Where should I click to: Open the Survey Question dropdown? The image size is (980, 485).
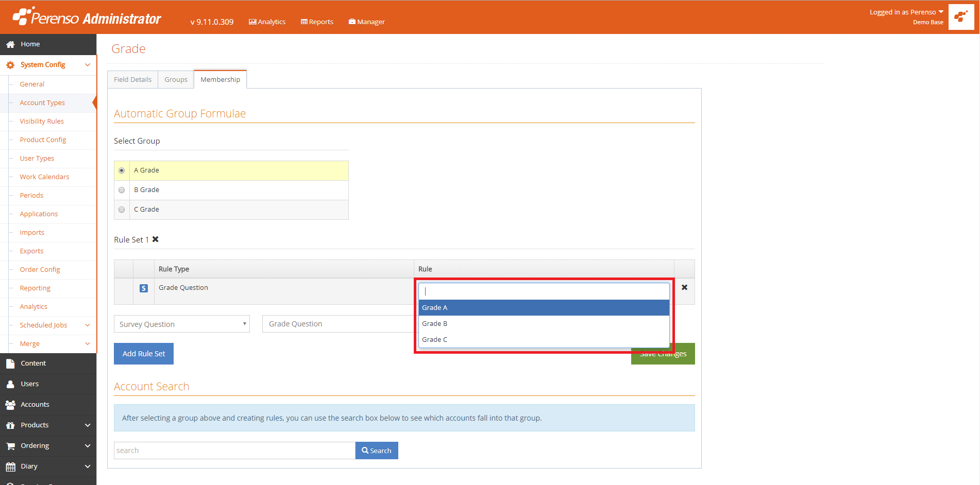coord(182,324)
